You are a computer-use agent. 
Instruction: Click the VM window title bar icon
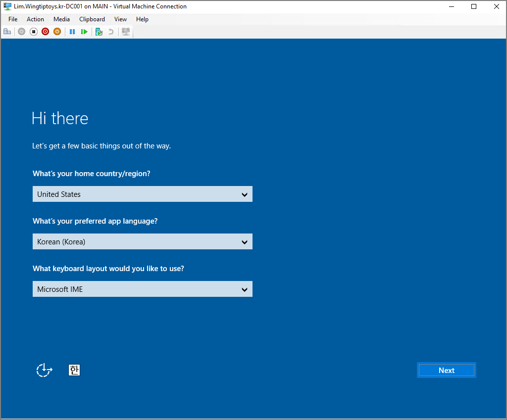(x=7, y=6)
